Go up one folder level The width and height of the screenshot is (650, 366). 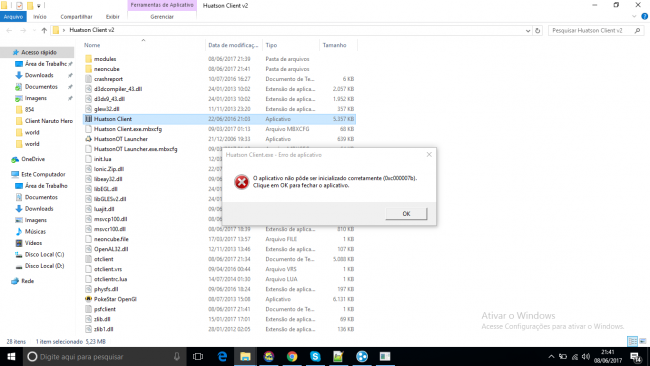(x=44, y=30)
